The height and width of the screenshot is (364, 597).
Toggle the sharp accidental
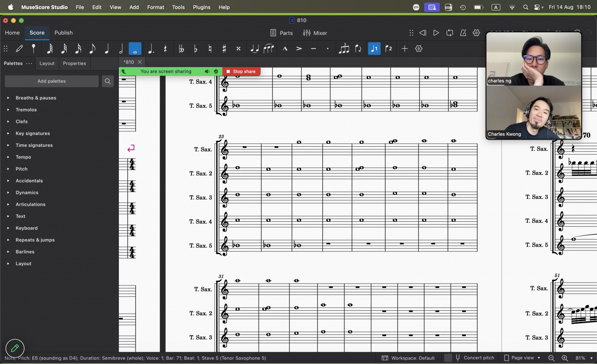tap(224, 49)
